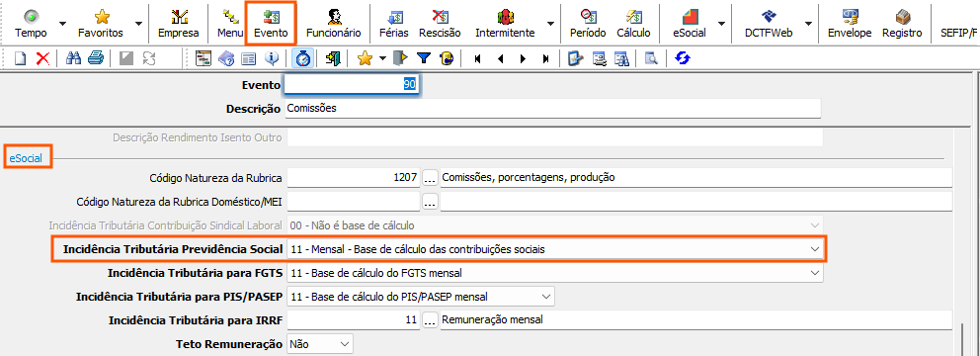Open the Cálculo module

633,23
